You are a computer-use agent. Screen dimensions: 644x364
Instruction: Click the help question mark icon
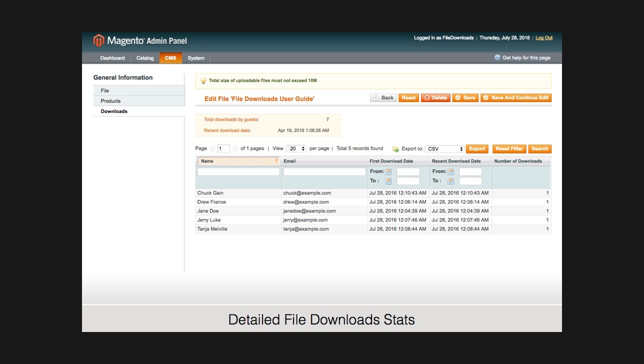click(x=497, y=57)
